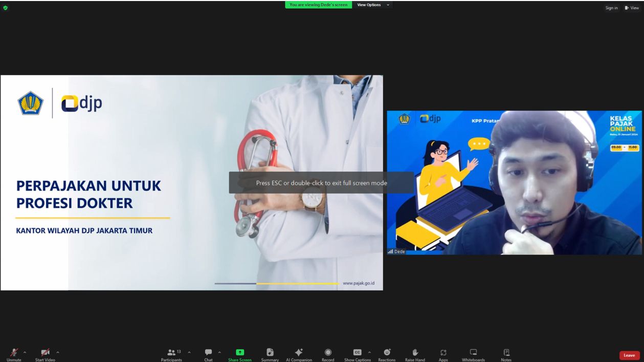Expand audio options arrow beside Unmute
Screen dimensions: 644x362
25,352
